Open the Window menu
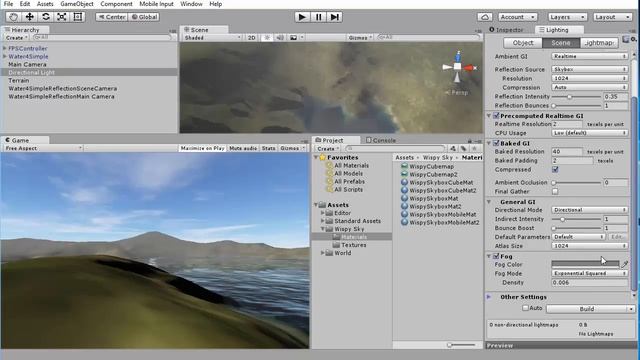 tap(191, 4)
